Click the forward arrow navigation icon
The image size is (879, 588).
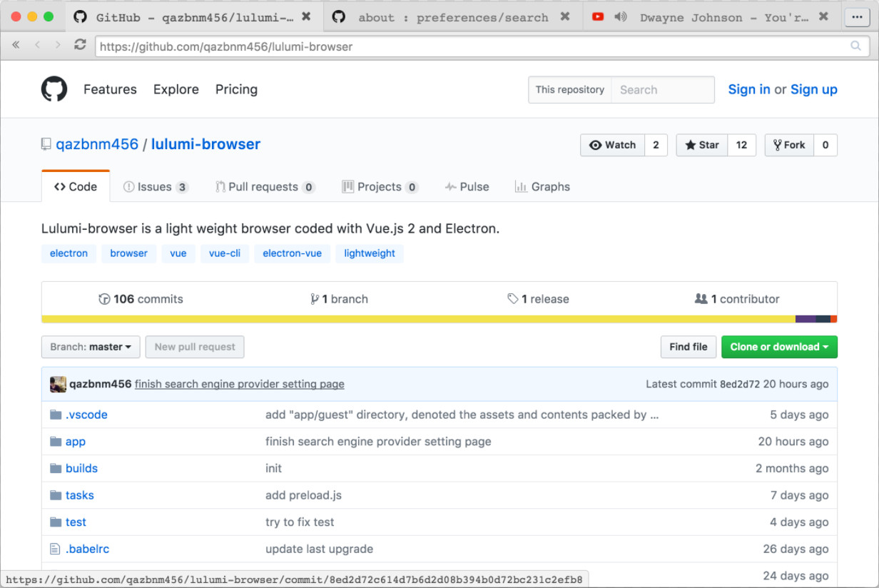58,46
